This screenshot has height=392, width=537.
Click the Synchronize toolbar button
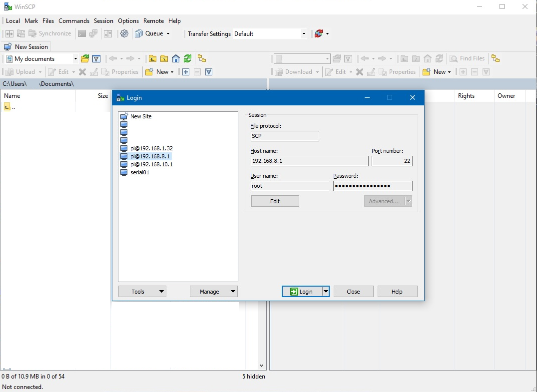click(x=50, y=33)
